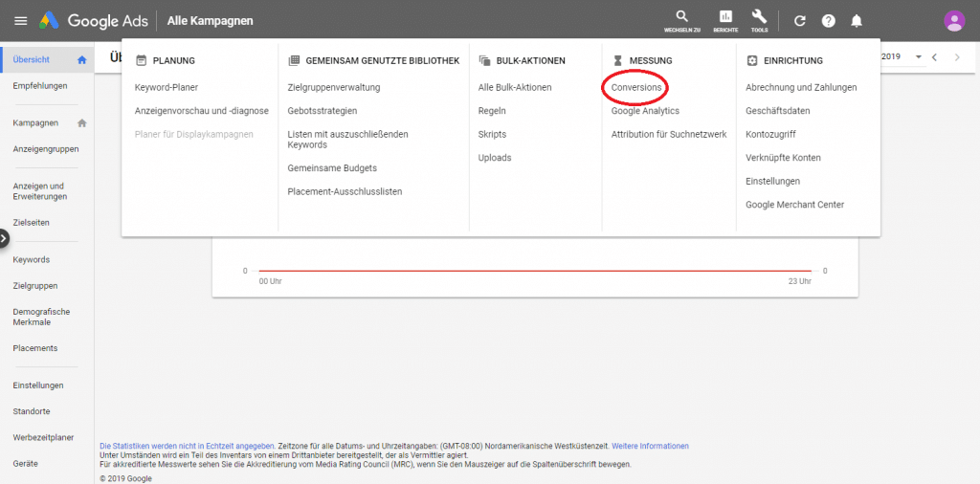Open the date range dropdown arrow
This screenshot has height=484, width=980.
click(x=918, y=56)
